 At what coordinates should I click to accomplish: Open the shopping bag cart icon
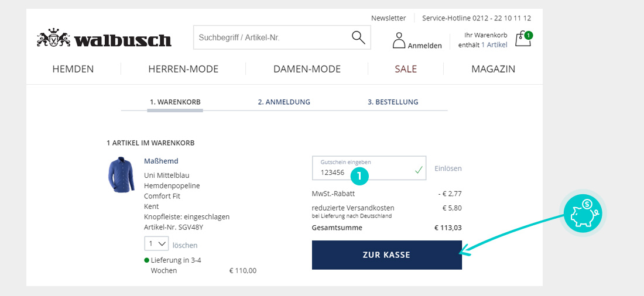523,39
